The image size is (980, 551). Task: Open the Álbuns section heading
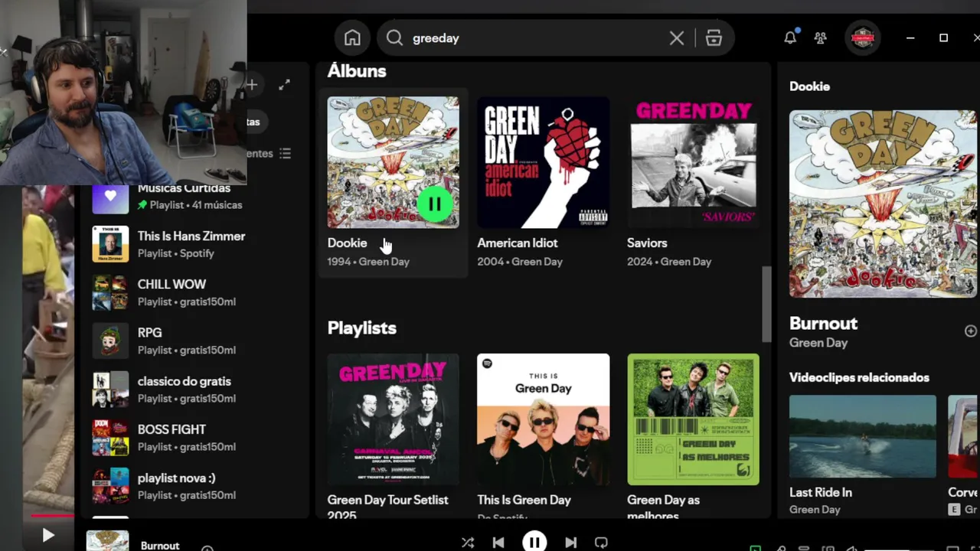click(x=357, y=71)
